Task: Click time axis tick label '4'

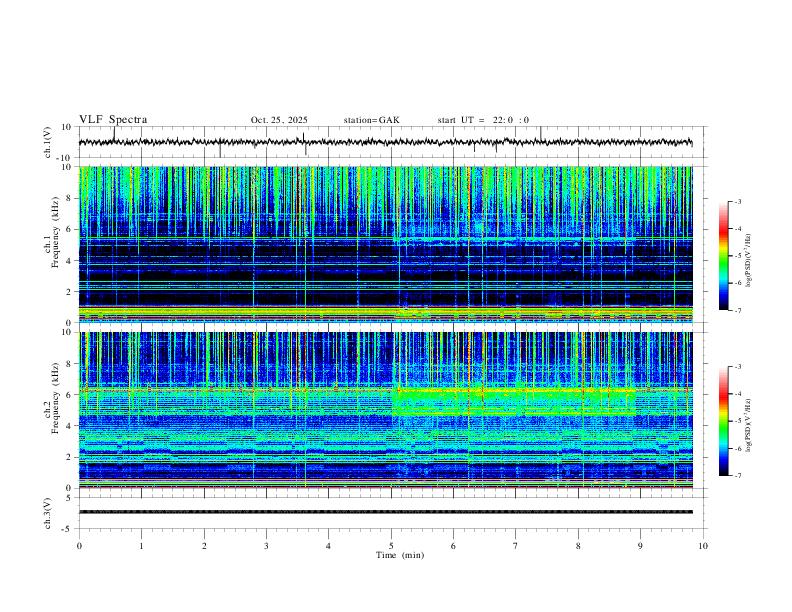Action: tap(328, 546)
